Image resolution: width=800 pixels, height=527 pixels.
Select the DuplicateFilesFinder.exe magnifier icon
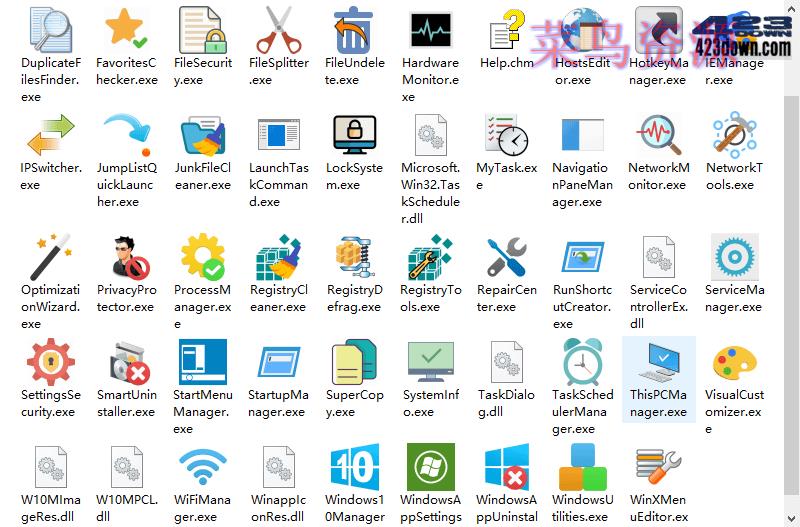click(x=51, y=30)
